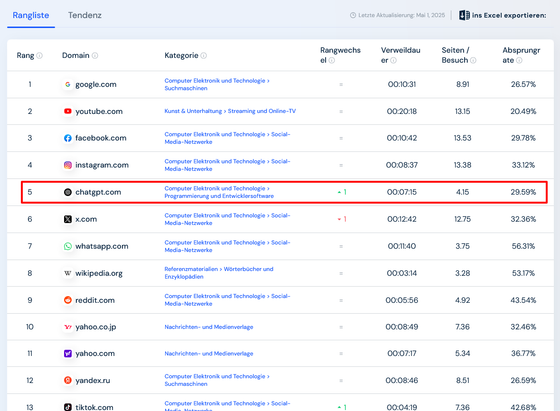Show info icon next to Absprungrate header

(x=519, y=60)
